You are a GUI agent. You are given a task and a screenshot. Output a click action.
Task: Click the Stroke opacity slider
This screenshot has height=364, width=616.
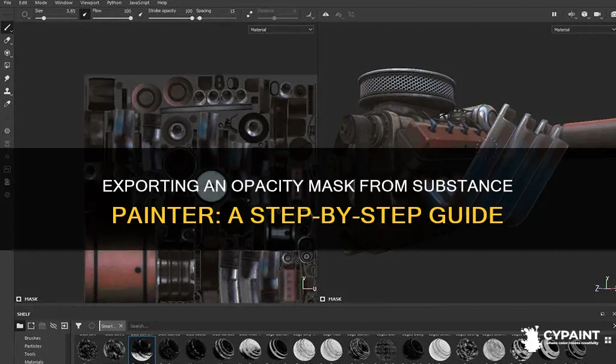(171, 18)
